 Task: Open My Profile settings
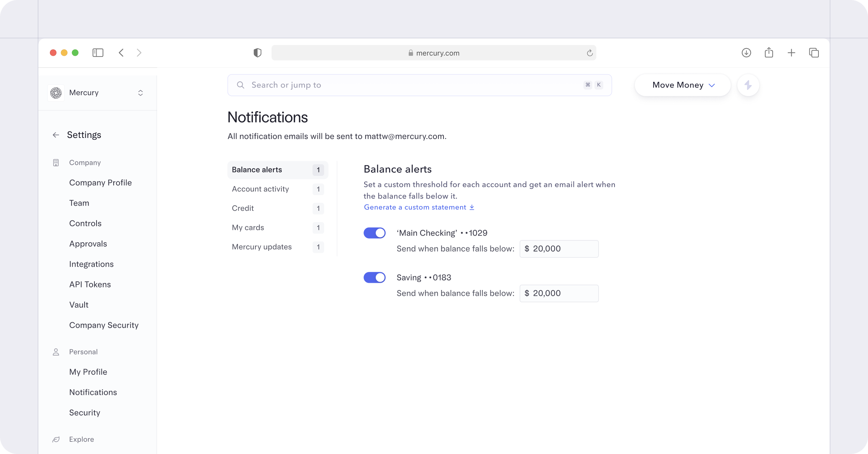click(88, 372)
